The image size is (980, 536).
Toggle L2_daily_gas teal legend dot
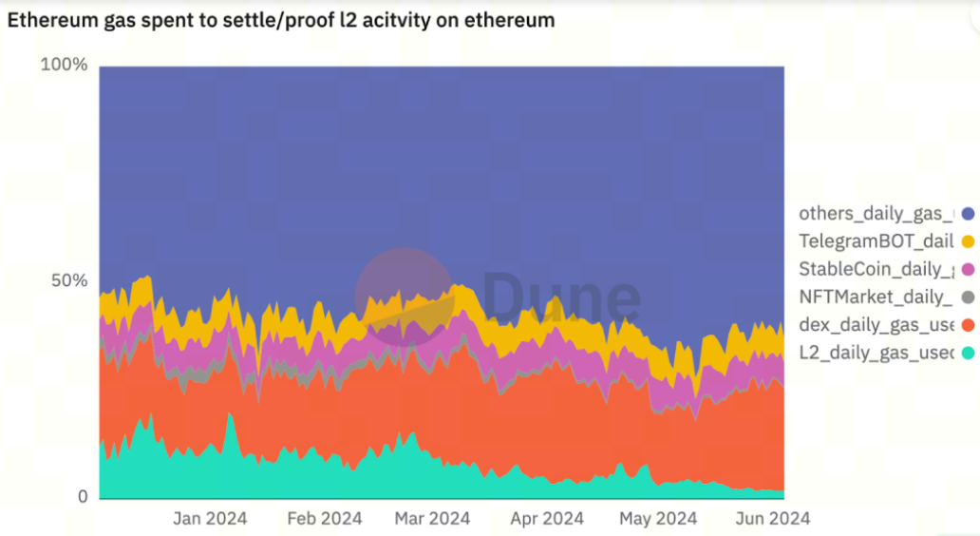pyautogui.click(x=968, y=353)
